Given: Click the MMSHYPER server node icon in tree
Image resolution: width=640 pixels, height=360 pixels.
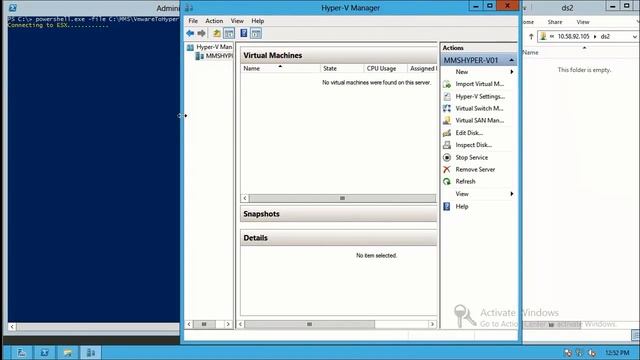Looking at the screenshot, I should (200, 56).
